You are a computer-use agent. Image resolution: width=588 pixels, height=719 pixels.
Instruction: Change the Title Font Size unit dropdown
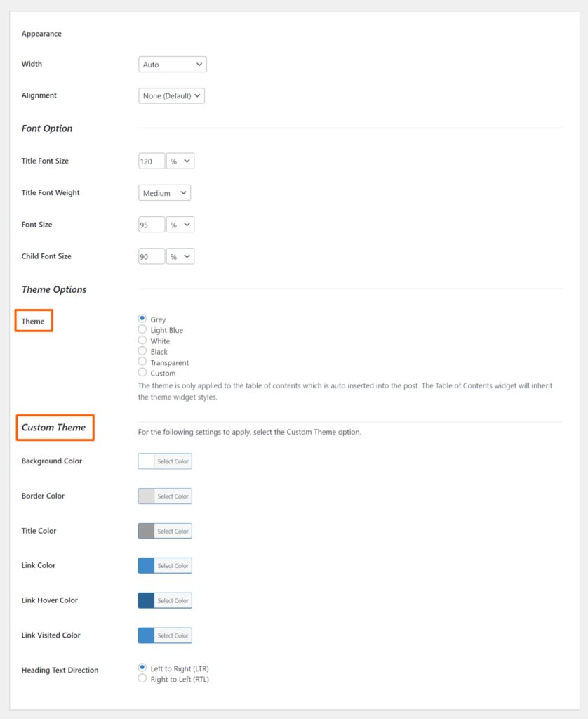click(180, 161)
